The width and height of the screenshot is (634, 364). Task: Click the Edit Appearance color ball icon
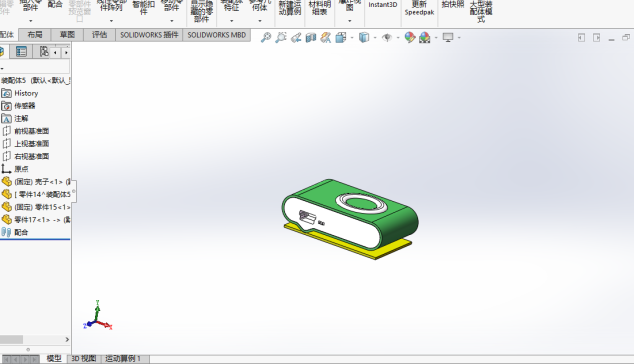click(410, 37)
